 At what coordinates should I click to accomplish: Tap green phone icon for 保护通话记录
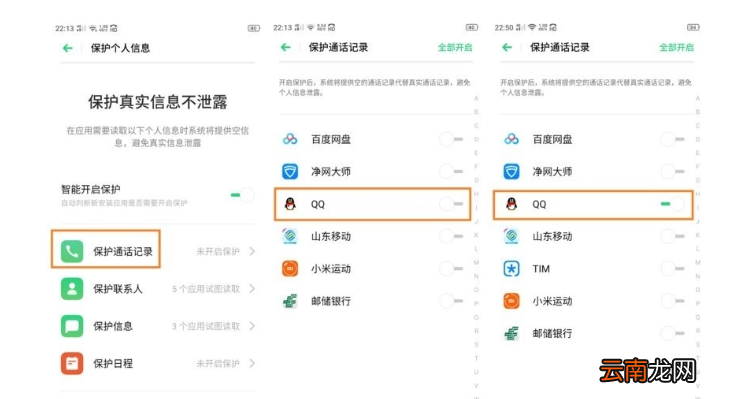(72, 251)
